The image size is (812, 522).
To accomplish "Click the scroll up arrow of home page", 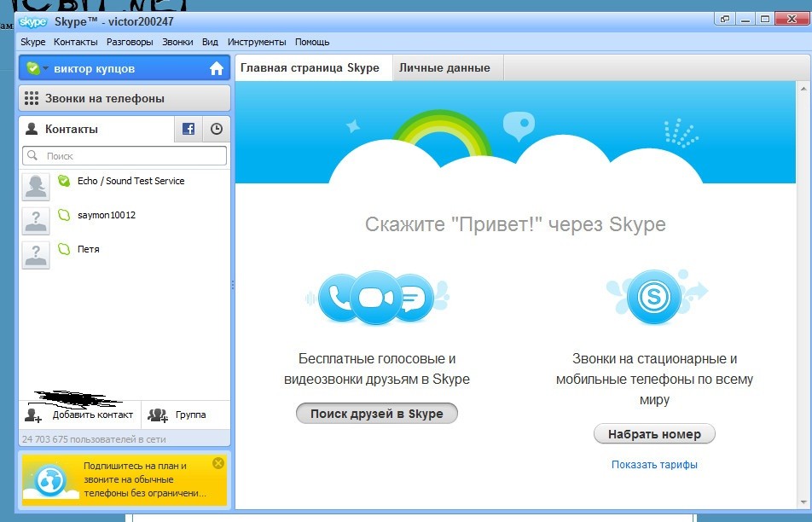I will 803,88.
